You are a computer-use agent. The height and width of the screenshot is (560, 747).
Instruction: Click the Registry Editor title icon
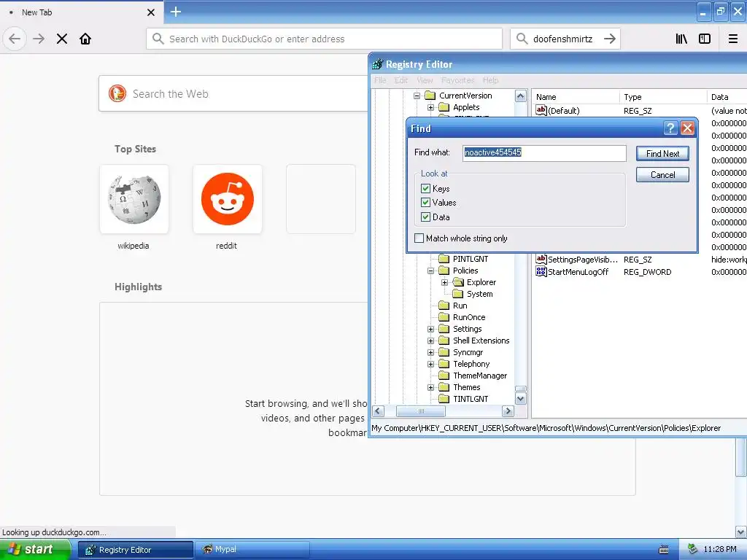click(x=377, y=64)
